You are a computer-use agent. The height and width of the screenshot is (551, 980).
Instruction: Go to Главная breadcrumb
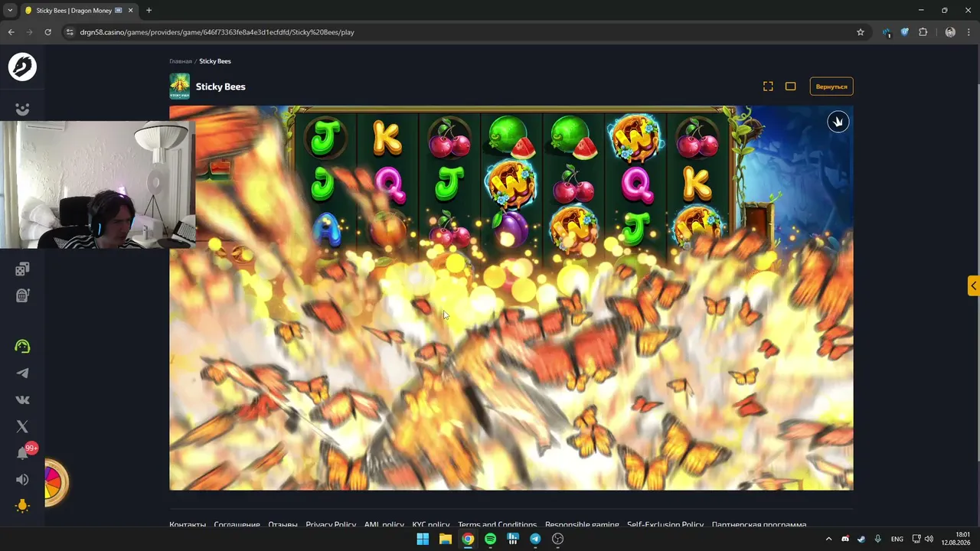pyautogui.click(x=181, y=61)
